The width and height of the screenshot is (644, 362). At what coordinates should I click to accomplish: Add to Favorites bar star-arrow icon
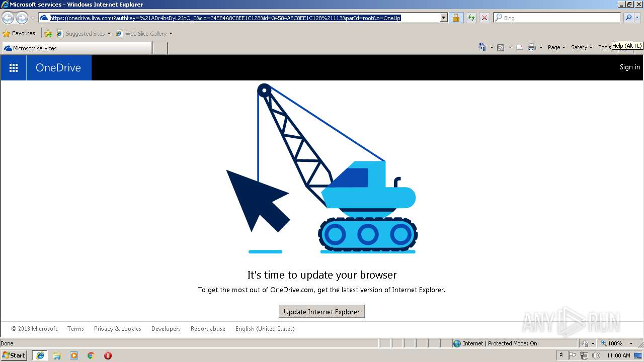[x=48, y=34]
